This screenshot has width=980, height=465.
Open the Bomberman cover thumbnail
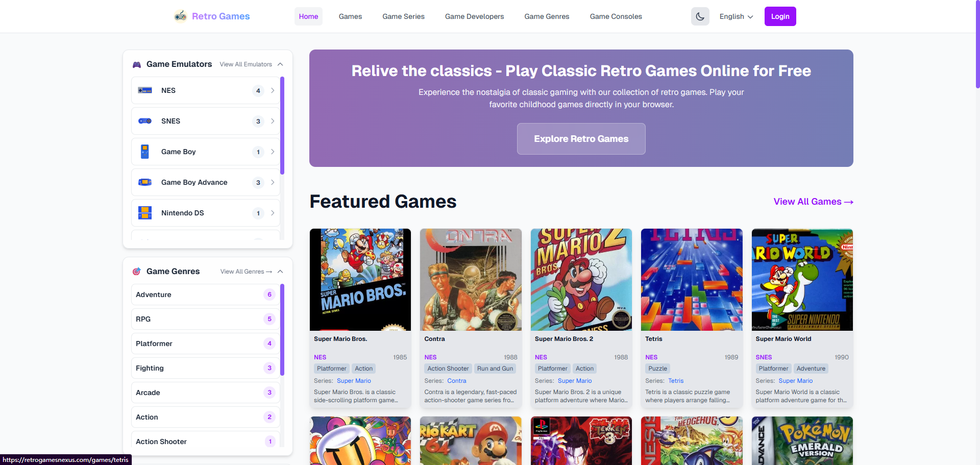[360, 440]
